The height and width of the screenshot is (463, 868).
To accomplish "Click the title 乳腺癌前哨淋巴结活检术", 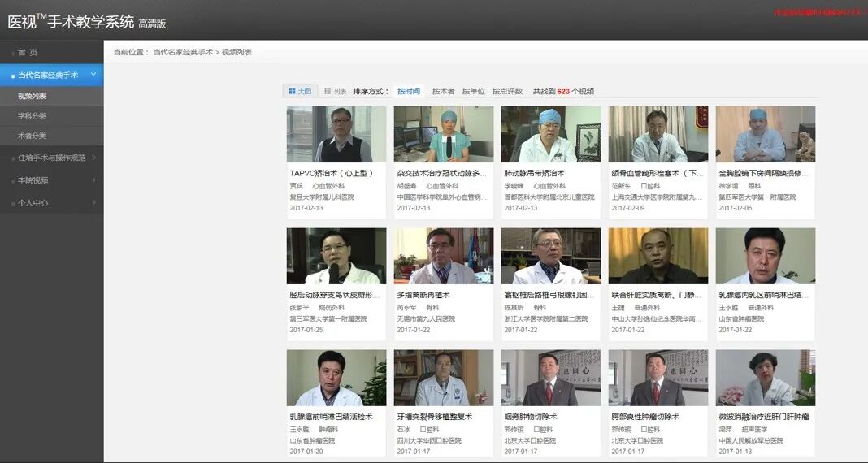I will 331,417.
